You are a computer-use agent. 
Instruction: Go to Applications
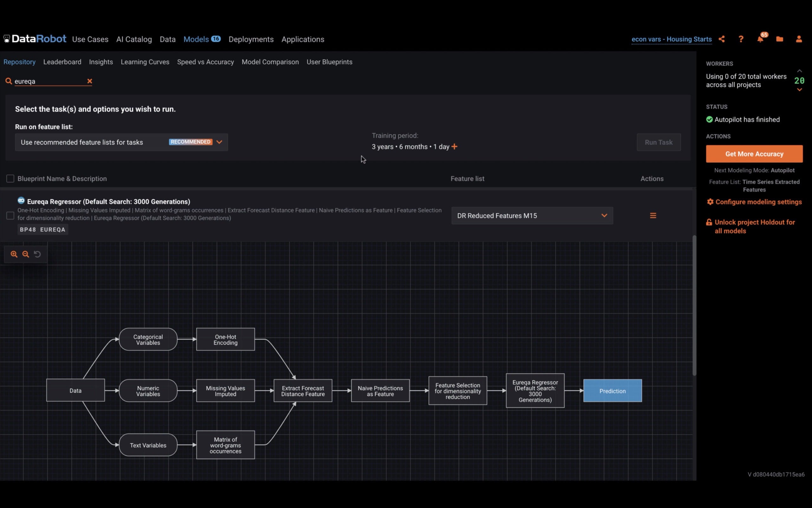(303, 39)
